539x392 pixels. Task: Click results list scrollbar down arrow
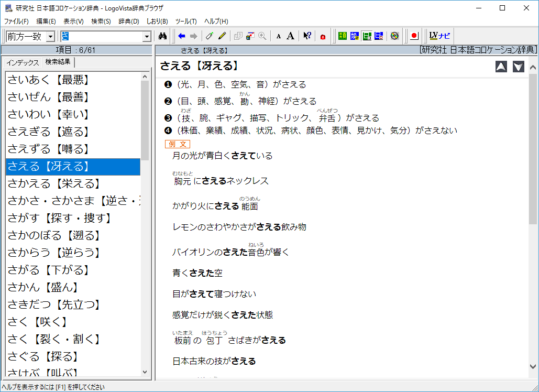click(x=145, y=372)
